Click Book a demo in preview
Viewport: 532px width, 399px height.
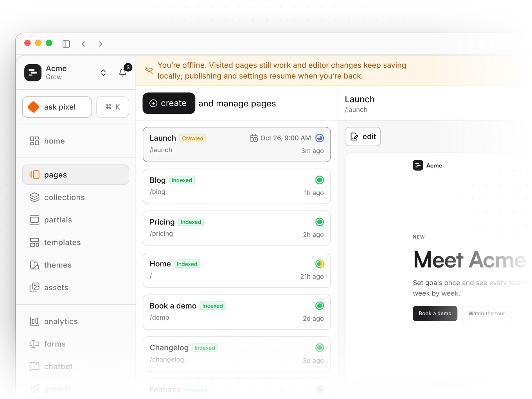[x=435, y=313]
